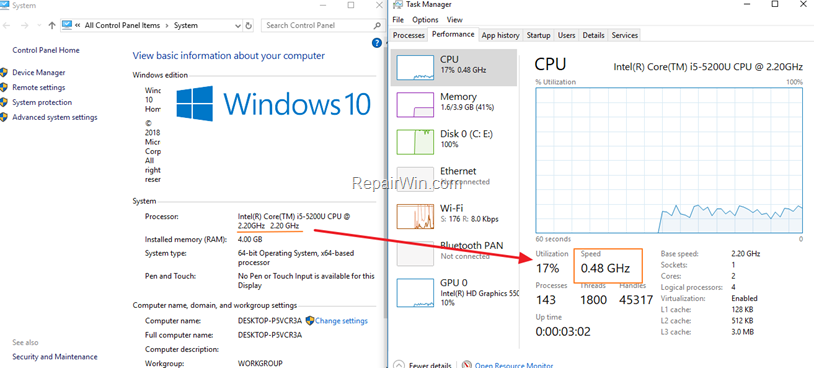Select the Performance tab

453,34
